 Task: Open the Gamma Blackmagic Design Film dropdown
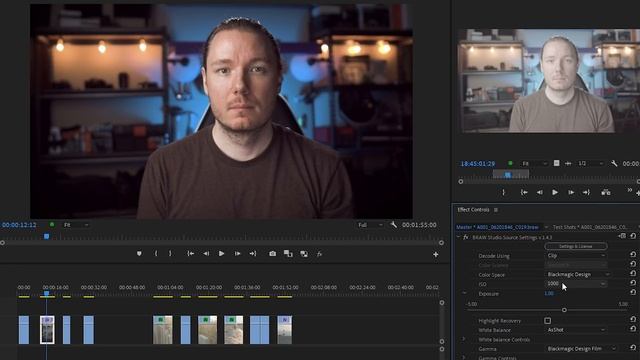click(x=581, y=349)
